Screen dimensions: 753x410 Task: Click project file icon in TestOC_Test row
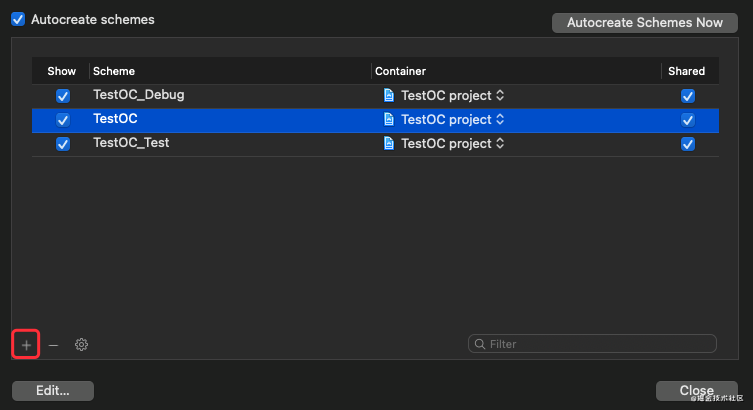(389, 143)
